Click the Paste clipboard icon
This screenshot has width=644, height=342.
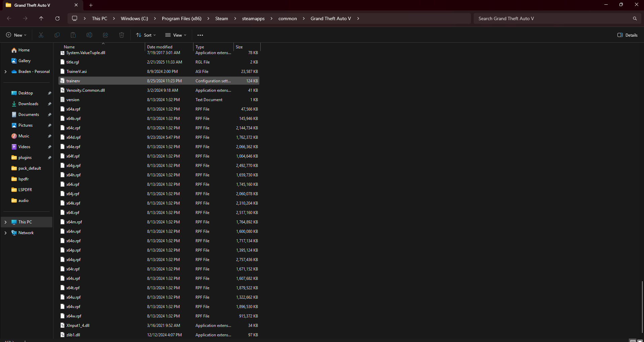coord(73,35)
